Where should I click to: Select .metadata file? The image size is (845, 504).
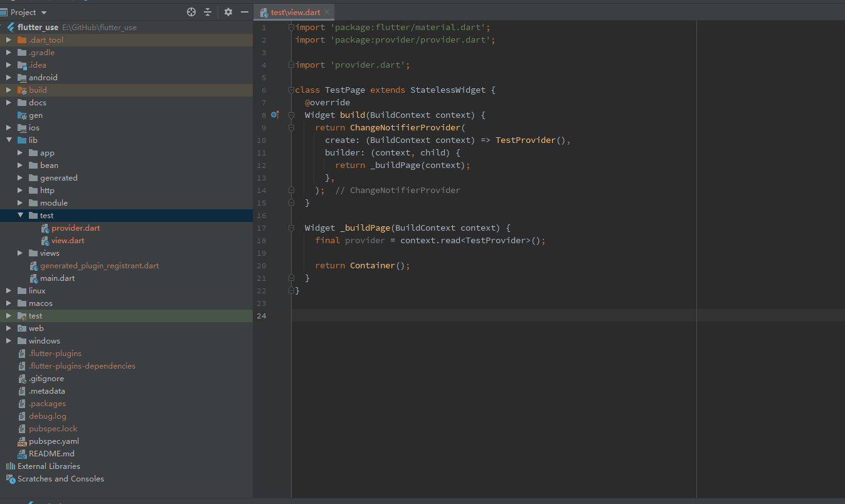[x=47, y=391]
